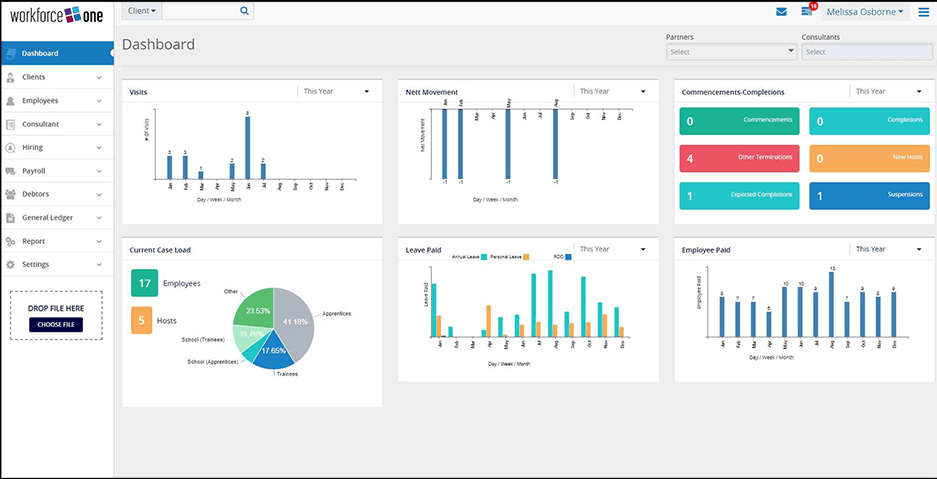Screen dimensions: 937x479
Task: Open the hamburger menu icon at top right
Action: [x=923, y=12]
